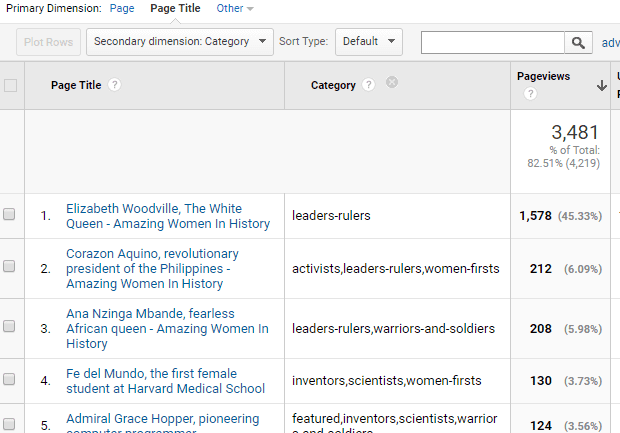
Task: Open the Secondary dimension: Category dropdown
Action: pyautogui.click(x=180, y=42)
